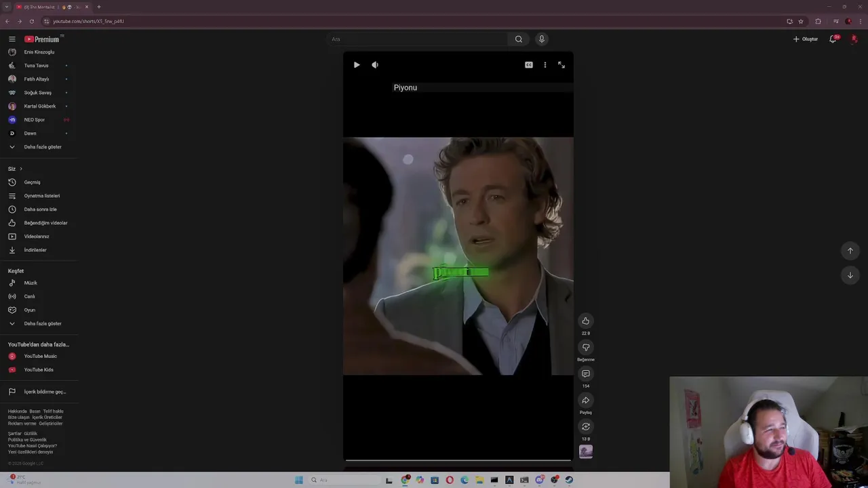This screenshot has height=488, width=868.
Task: Open Telif hakkı footer link
Action: tap(53, 411)
